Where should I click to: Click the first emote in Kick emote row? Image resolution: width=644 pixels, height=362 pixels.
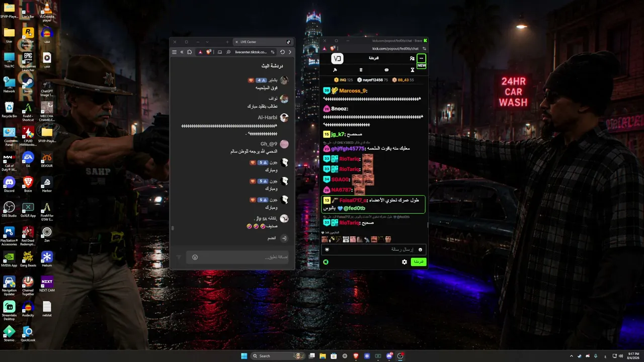[x=325, y=239]
